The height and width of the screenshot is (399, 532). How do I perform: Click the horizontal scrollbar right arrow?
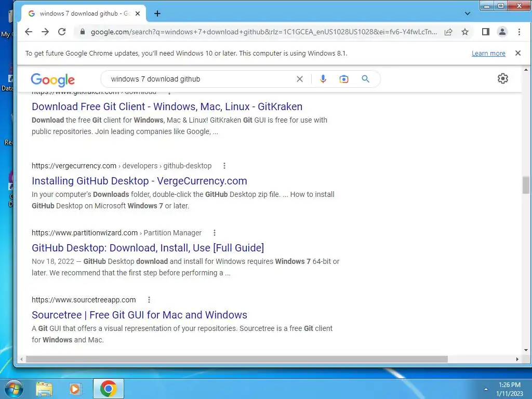click(x=517, y=360)
